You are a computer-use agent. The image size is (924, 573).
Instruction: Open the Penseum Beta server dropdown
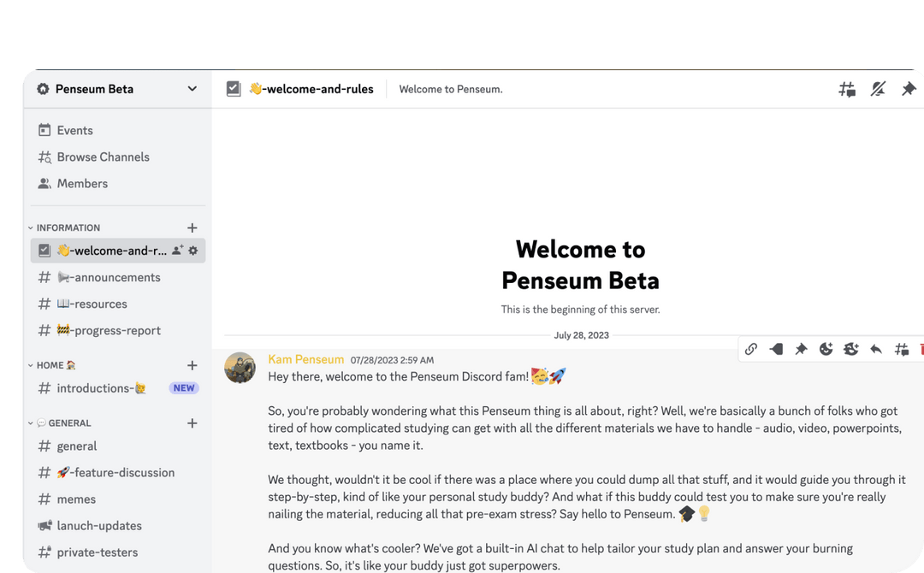[117, 89]
